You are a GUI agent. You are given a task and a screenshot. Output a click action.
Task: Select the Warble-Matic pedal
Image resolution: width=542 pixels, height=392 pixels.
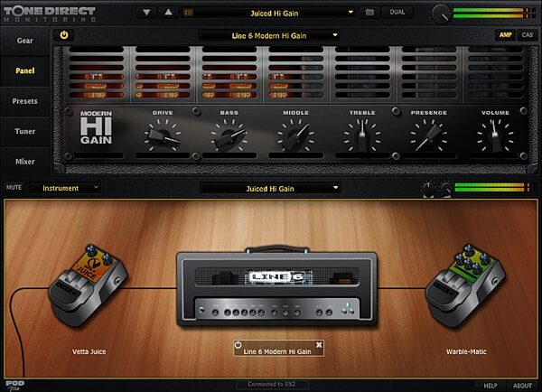pos(465,285)
